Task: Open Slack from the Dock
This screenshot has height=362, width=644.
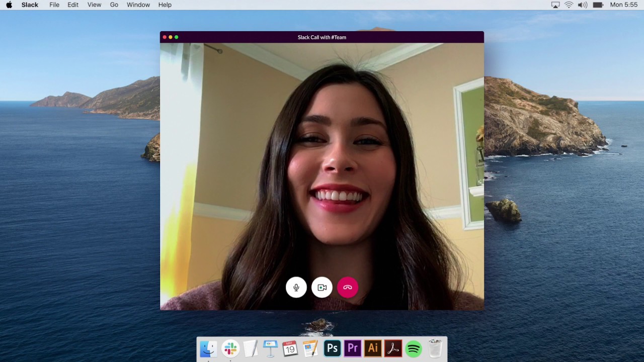Action: point(229,348)
